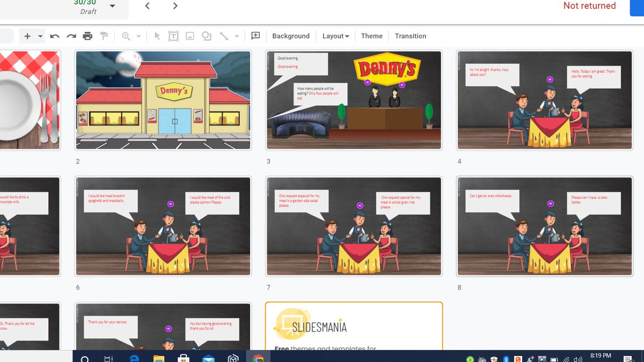The height and width of the screenshot is (362, 644).
Task: Open the Print icon
Action: click(87, 36)
